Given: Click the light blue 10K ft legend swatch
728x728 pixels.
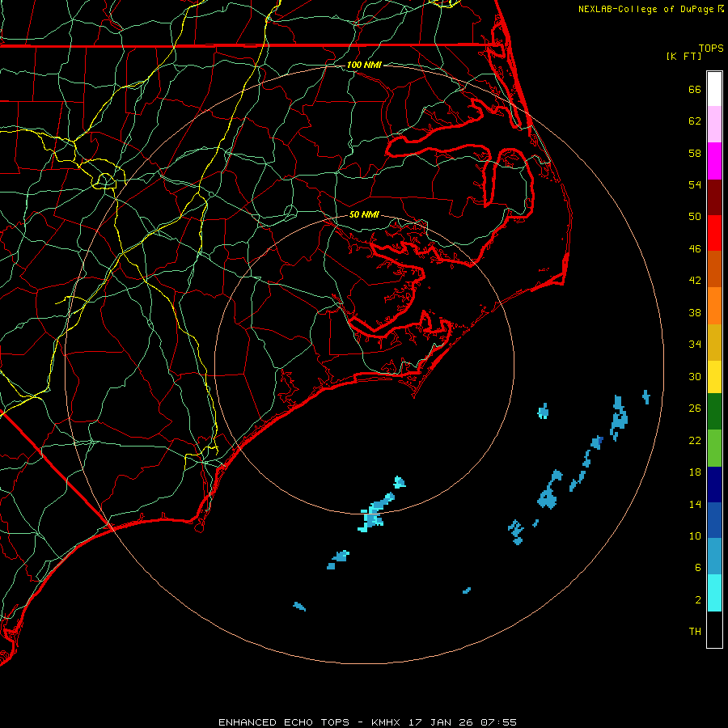Looking at the screenshot, I should pos(714,557).
